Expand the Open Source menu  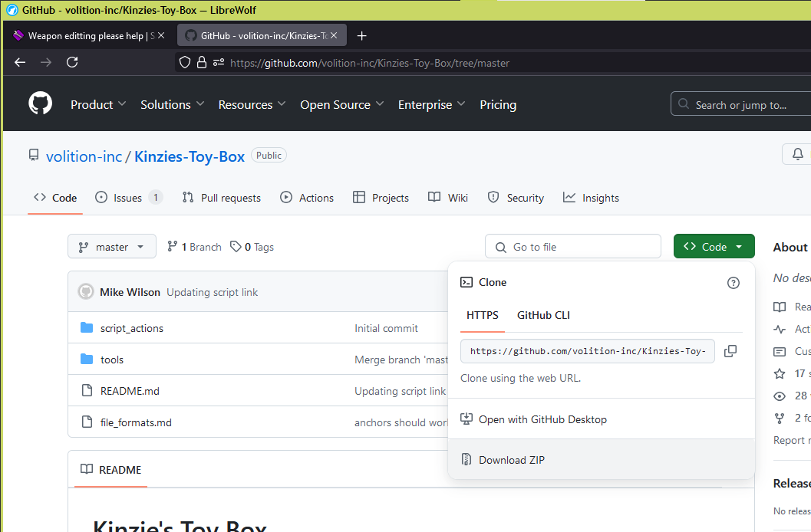click(342, 104)
